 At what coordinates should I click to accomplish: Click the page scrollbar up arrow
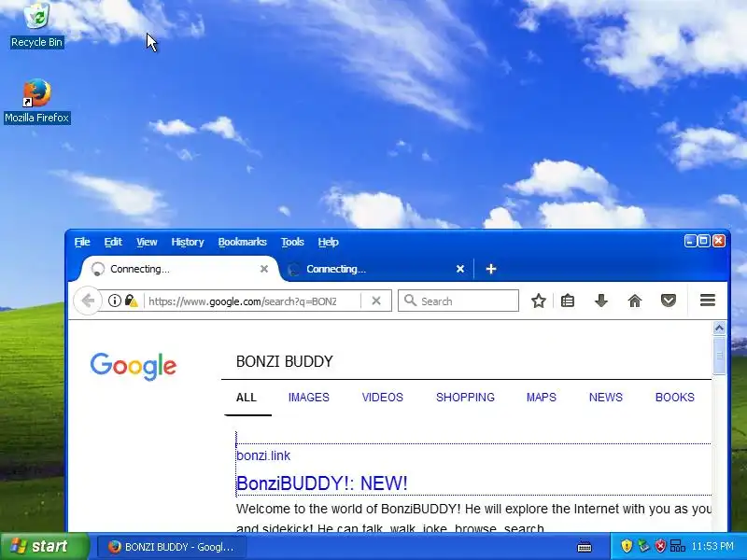pos(719,329)
